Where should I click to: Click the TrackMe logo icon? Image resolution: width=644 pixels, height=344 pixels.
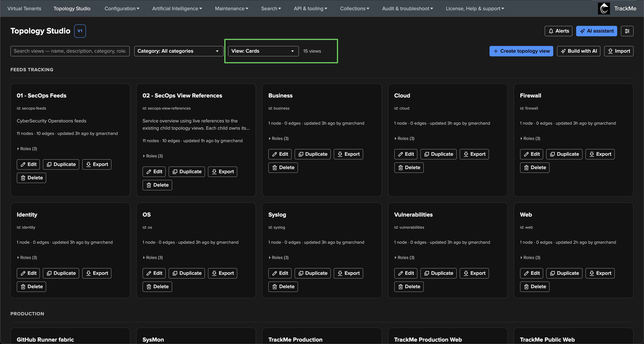[604, 9]
